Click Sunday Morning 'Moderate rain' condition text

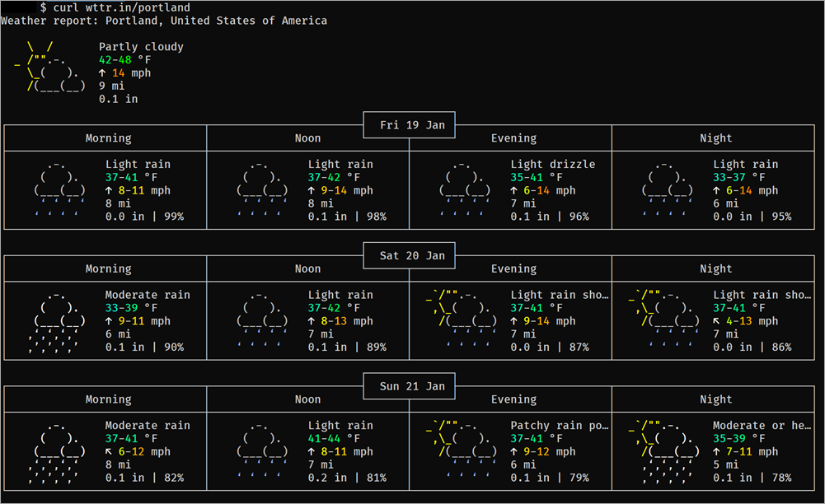point(148,426)
